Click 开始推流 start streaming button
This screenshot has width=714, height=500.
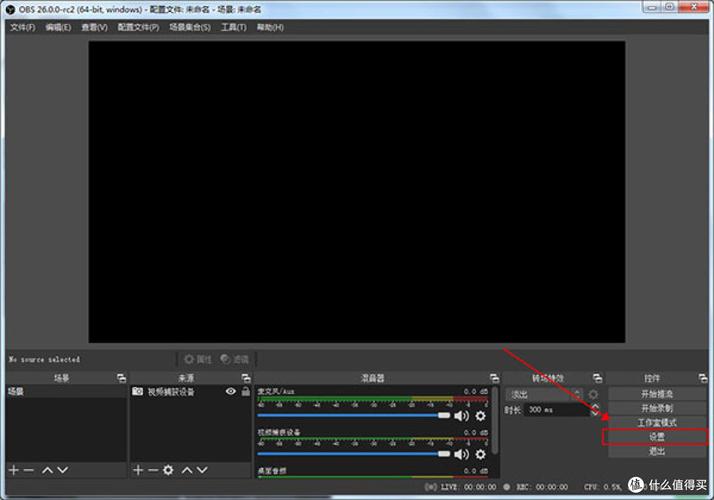point(657,393)
